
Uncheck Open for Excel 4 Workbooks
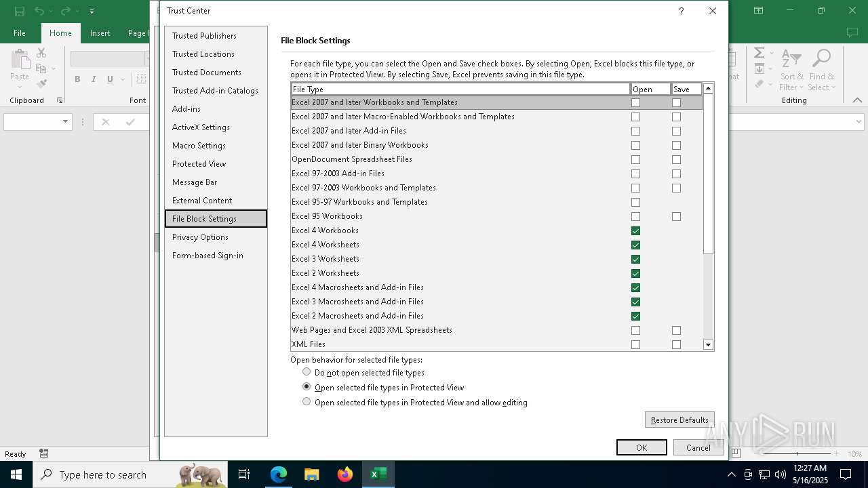(635, 230)
